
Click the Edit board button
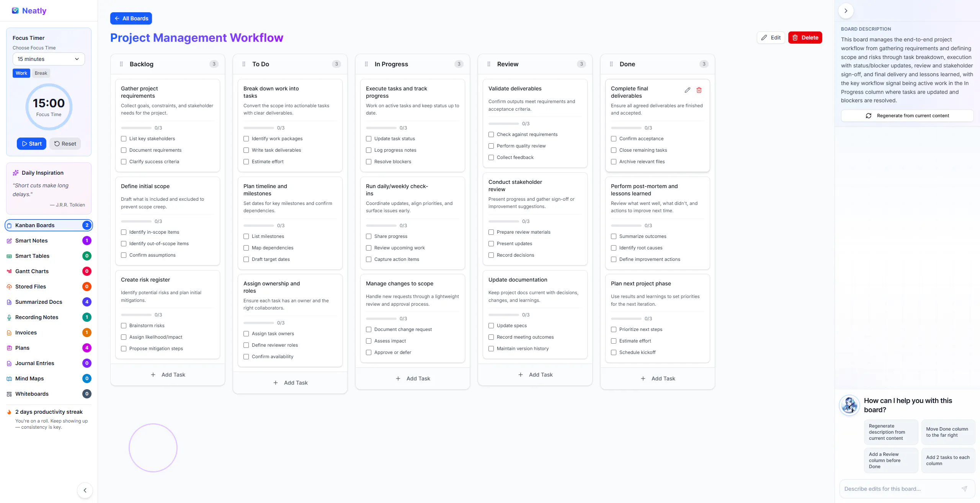[771, 38]
